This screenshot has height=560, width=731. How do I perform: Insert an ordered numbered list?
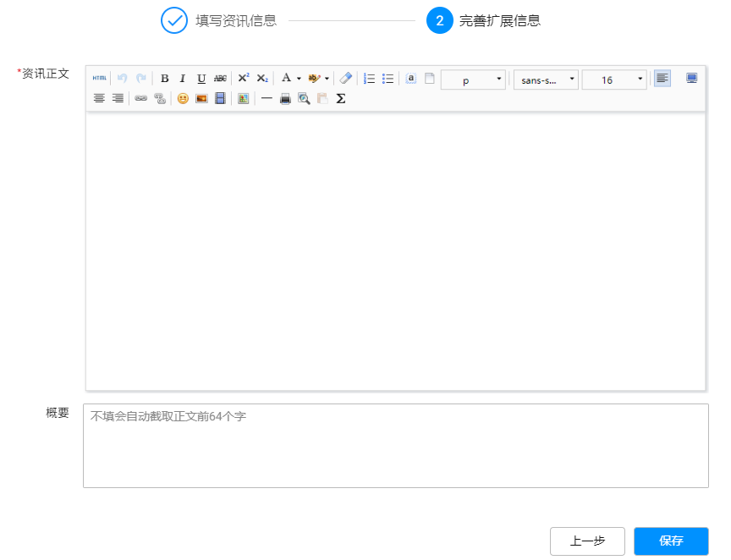369,79
